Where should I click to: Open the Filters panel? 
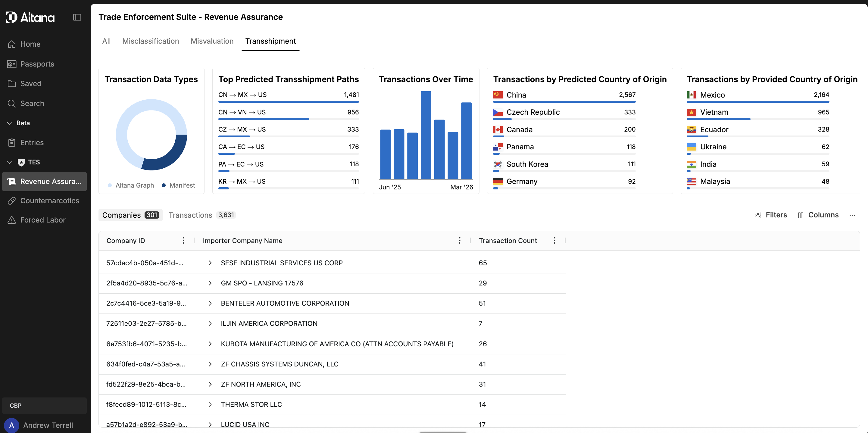[x=771, y=215]
